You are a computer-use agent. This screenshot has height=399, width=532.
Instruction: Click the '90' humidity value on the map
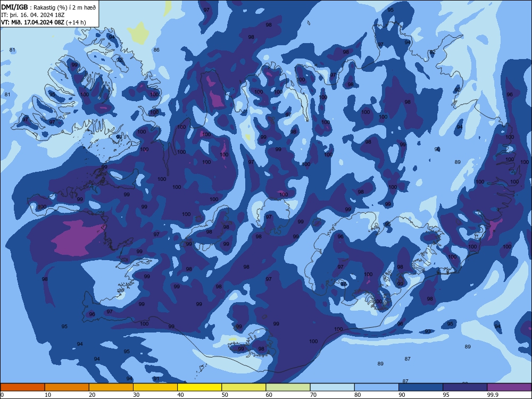coord(437,149)
